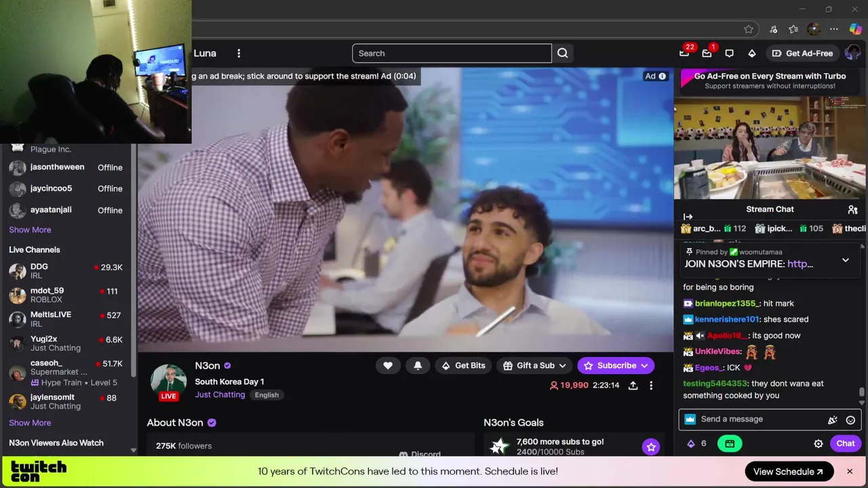Send message with the Chat button

(x=846, y=443)
